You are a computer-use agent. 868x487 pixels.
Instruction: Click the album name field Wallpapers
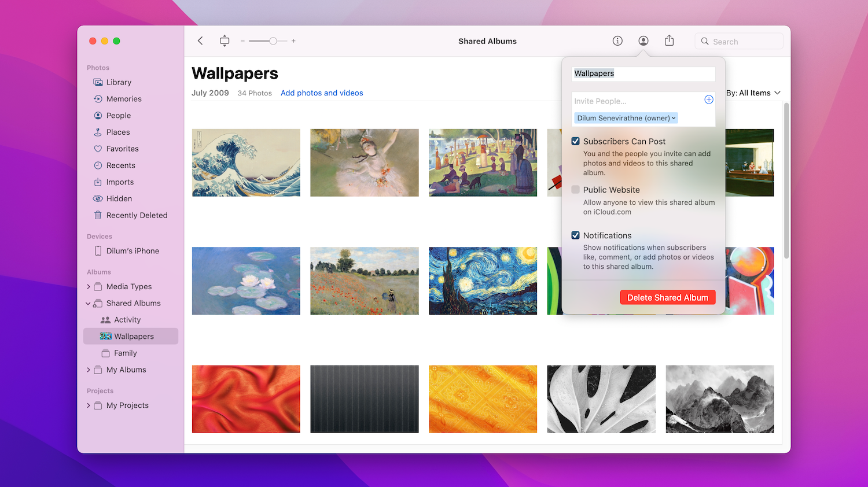(x=643, y=73)
